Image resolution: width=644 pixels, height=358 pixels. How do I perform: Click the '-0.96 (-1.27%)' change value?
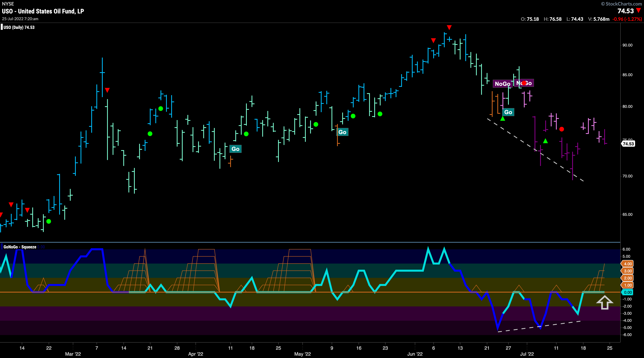click(627, 19)
